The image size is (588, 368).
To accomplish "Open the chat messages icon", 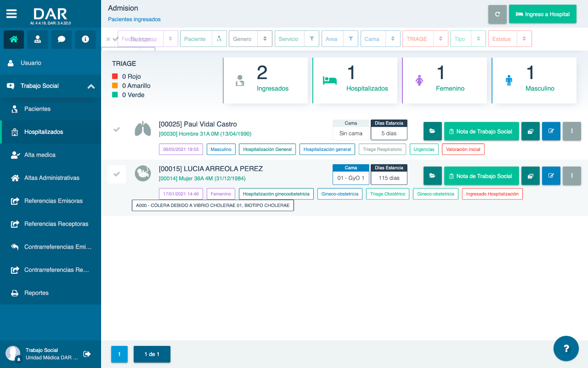I will tap(61, 39).
